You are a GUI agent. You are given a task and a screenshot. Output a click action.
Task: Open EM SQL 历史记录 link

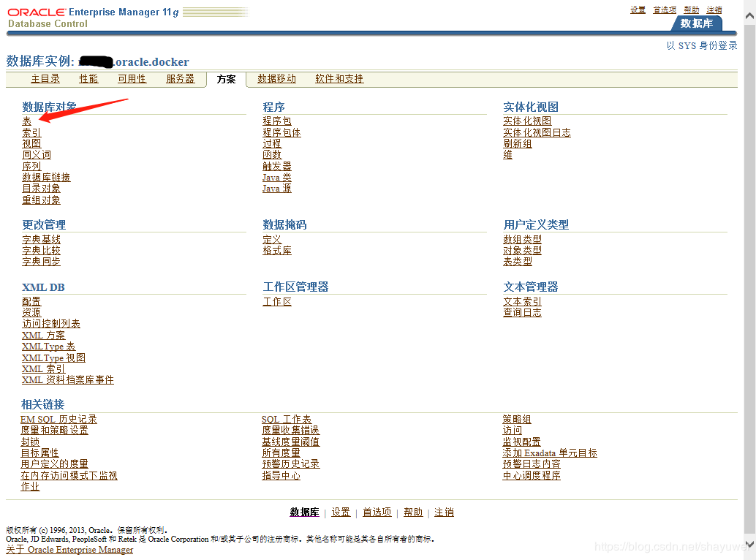click(58, 420)
